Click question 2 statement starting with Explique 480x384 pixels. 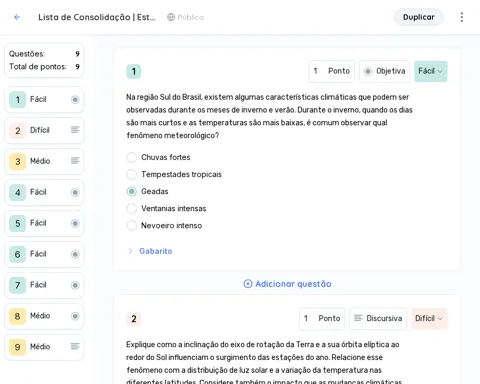coord(264,363)
